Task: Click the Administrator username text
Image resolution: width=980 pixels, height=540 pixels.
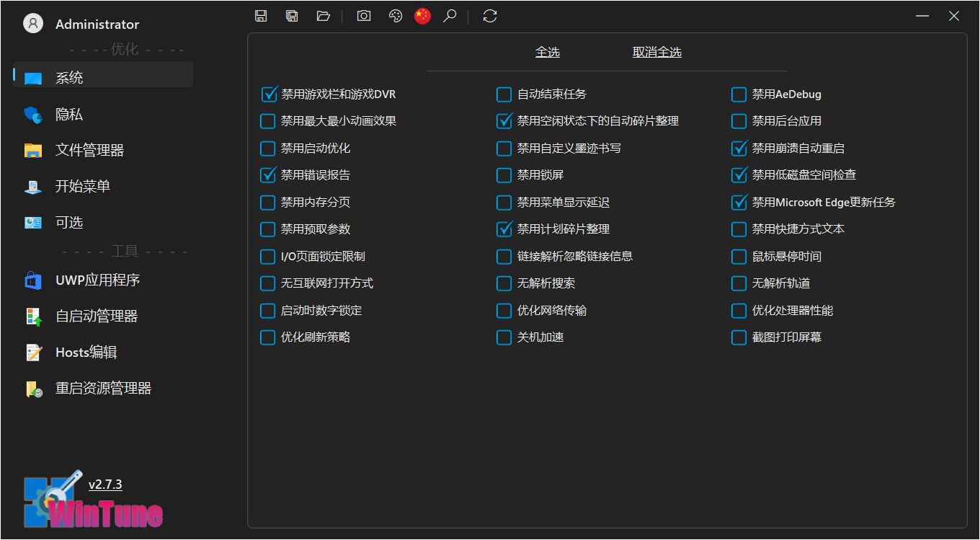Action: click(97, 24)
